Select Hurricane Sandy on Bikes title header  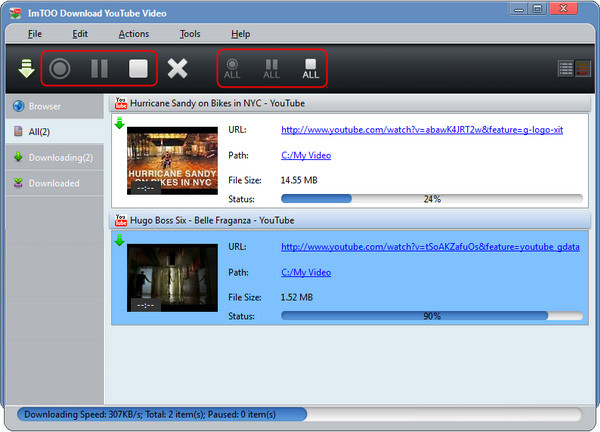coord(350,103)
